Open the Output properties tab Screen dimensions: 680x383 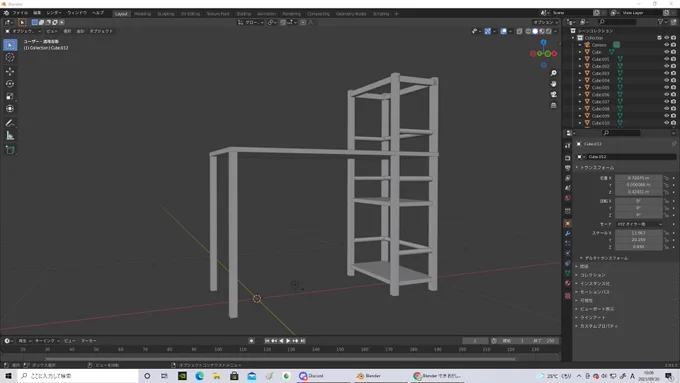(x=567, y=168)
